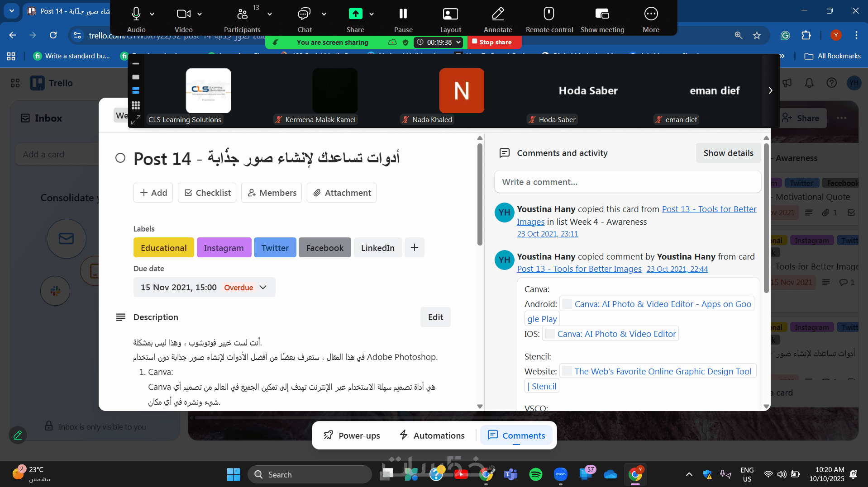Open the Chrome three-dot menu
Image resolution: width=868 pixels, height=487 pixels.
856,35
